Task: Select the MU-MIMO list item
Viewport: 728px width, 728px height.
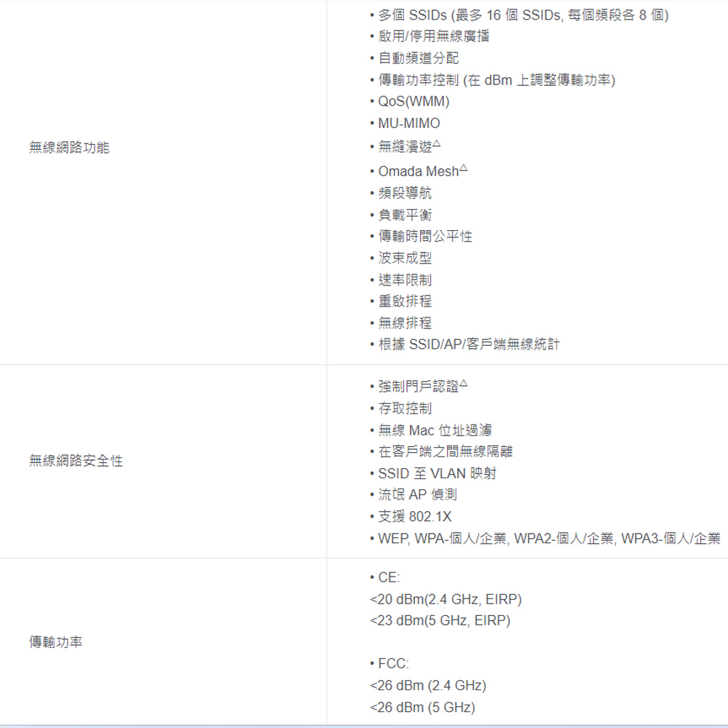Action: 408,124
